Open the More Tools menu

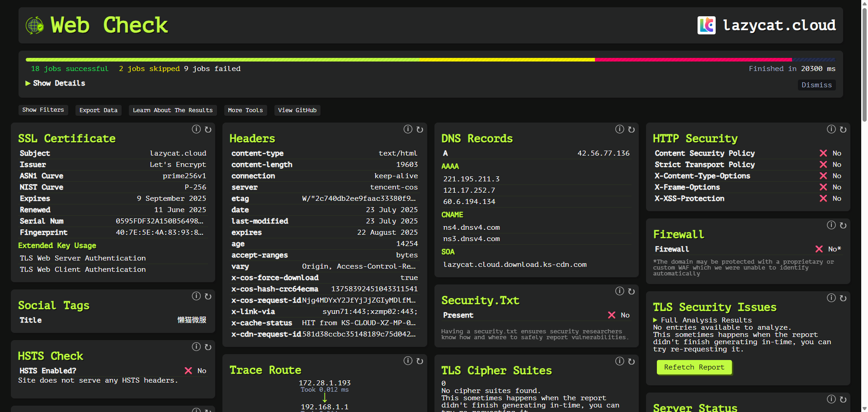coord(245,110)
